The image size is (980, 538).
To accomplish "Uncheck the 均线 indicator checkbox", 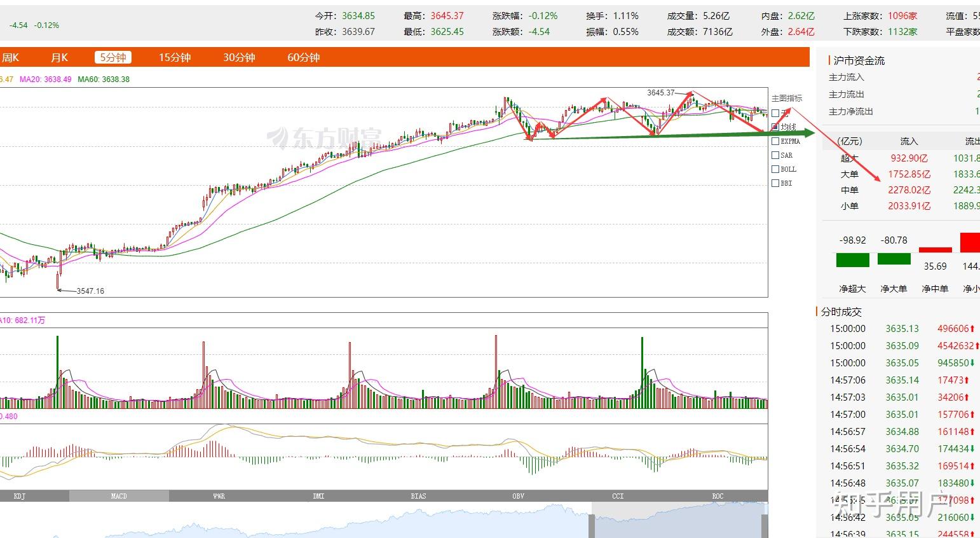I will click(775, 127).
